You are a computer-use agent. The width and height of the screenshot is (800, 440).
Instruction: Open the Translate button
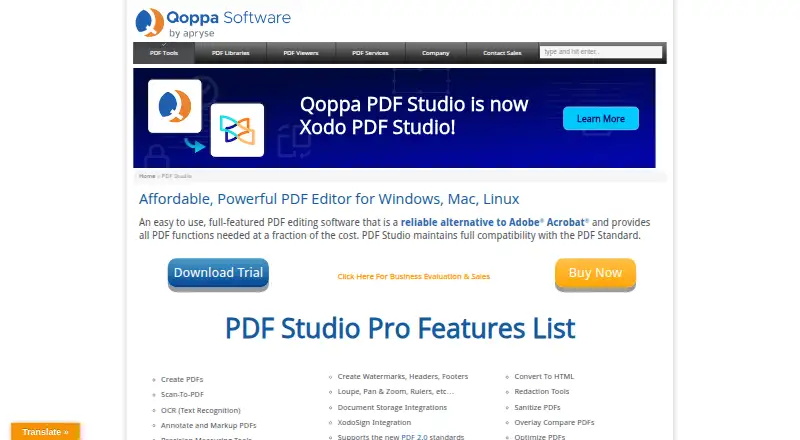[45, 432]
